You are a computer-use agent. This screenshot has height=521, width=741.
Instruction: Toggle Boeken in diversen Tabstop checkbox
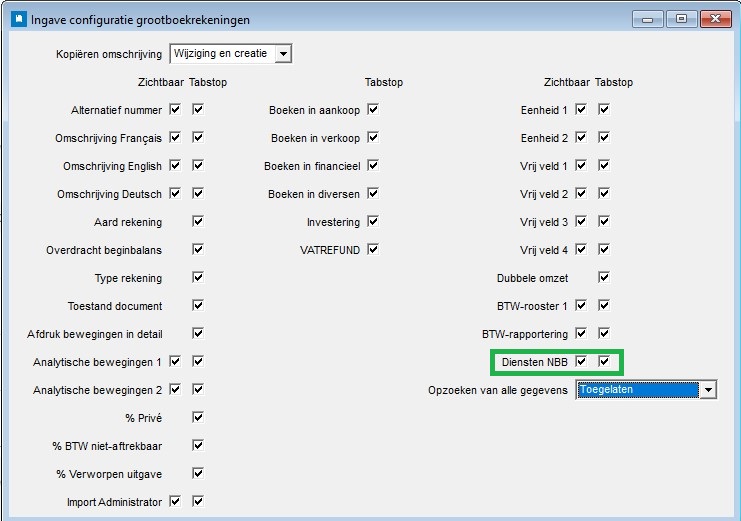[373, 193]
